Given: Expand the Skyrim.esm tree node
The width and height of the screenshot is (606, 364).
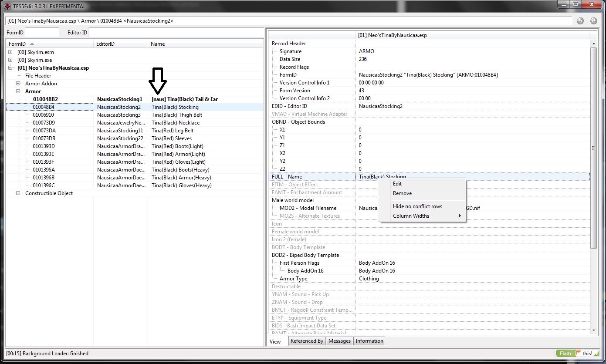Looking at the screenshot, I should (x=10, y=52).
